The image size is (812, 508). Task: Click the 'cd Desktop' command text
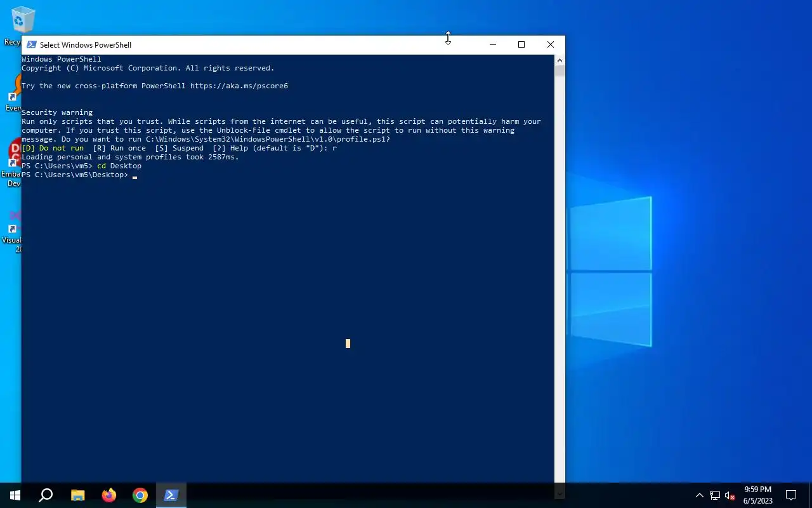pos(119,166)
